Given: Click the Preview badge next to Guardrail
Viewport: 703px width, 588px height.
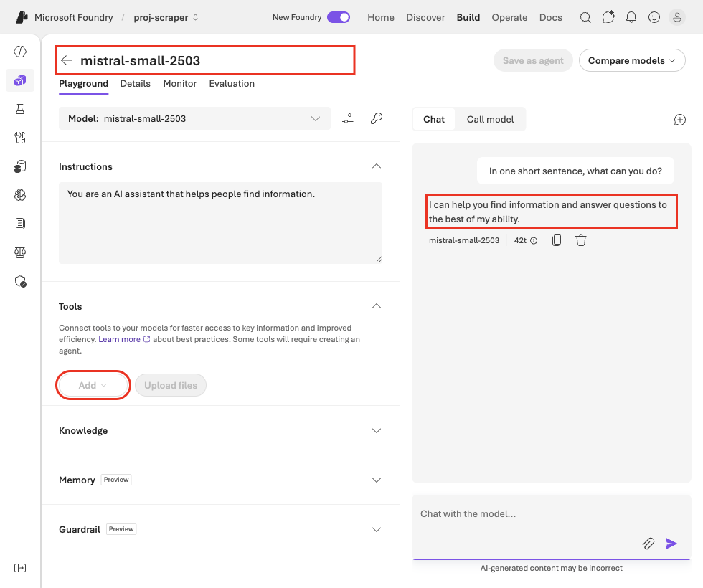Looking at the screenshot, I should (121, 529).
